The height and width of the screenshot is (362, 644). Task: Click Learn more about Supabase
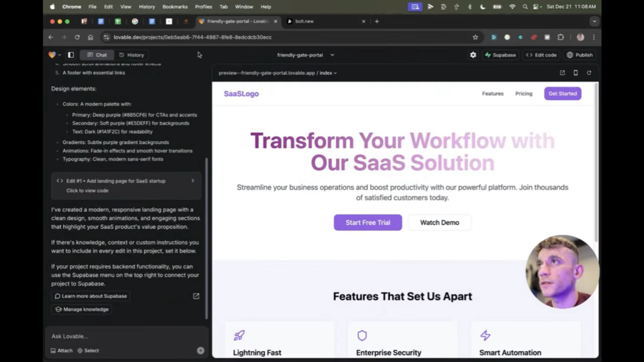pos(91,296)
